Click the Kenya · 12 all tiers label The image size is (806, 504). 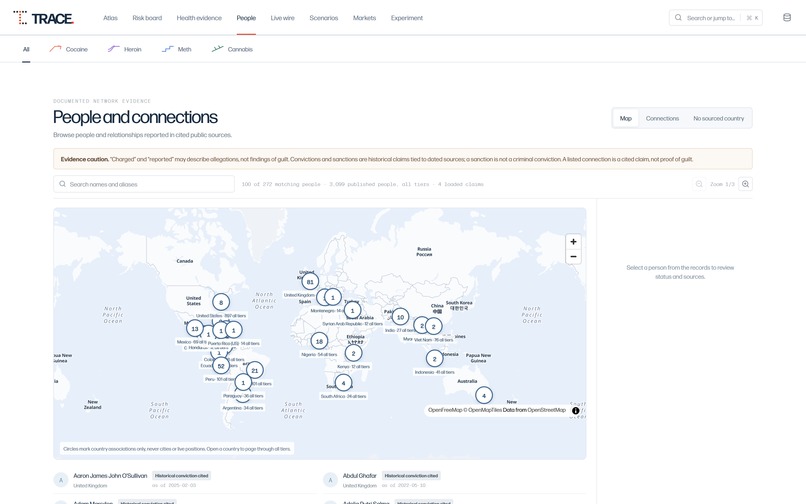[353, 367]
